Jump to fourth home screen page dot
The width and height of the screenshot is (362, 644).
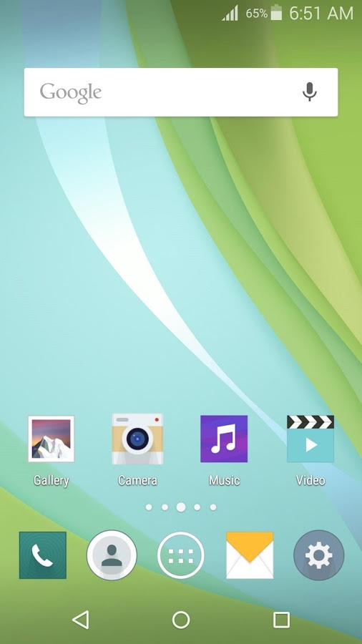(x=197, y=507)
